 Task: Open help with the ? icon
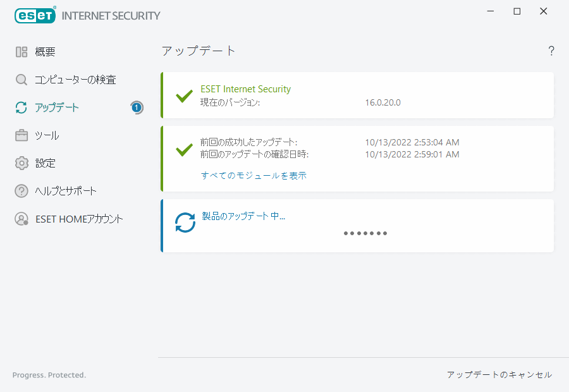pos(551,51)
